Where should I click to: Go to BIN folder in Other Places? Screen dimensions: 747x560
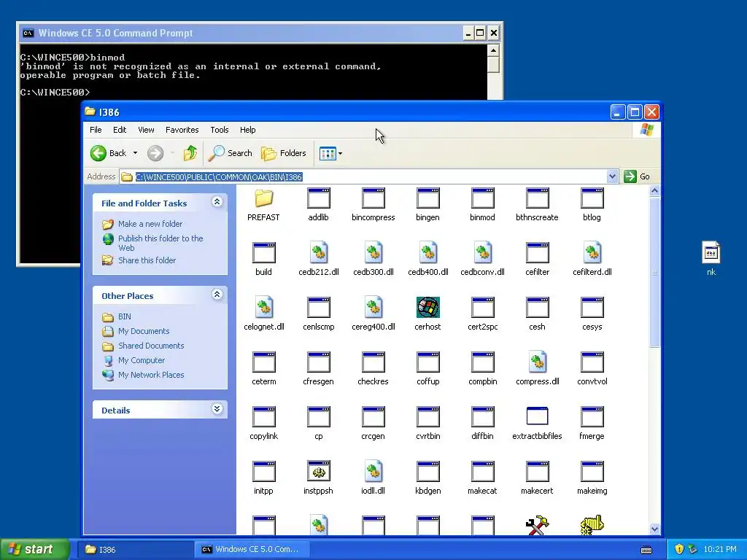pyautogui.click(x=124, y=316)
